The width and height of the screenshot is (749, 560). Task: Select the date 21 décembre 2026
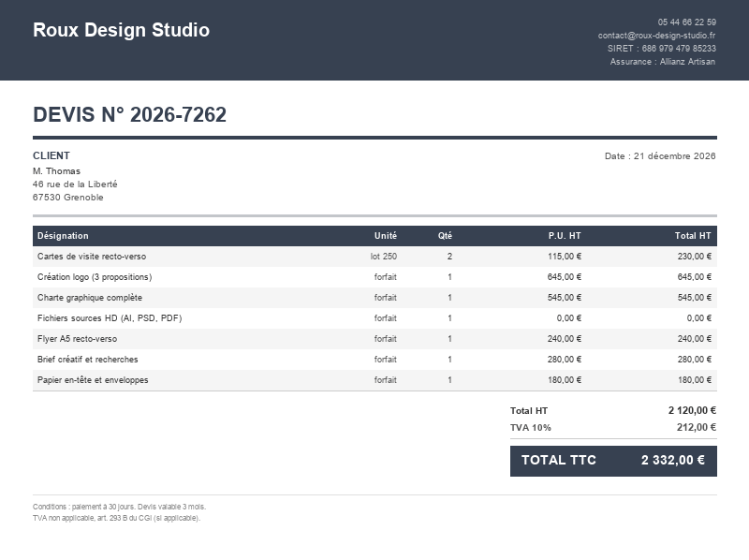click(674, 156)
